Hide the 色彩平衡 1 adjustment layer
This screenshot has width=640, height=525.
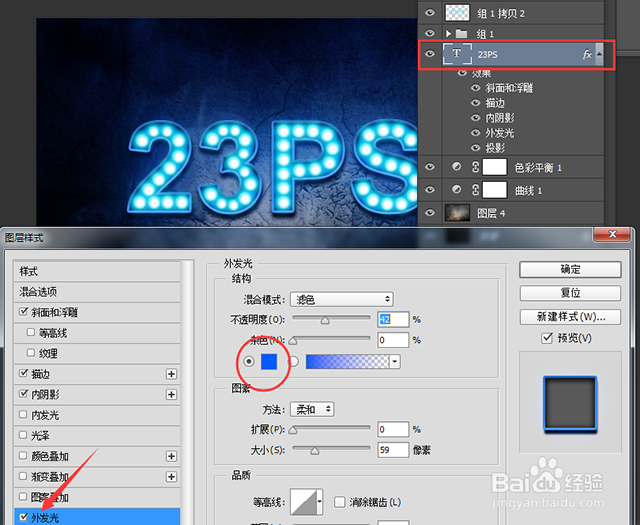coord(429,167)
